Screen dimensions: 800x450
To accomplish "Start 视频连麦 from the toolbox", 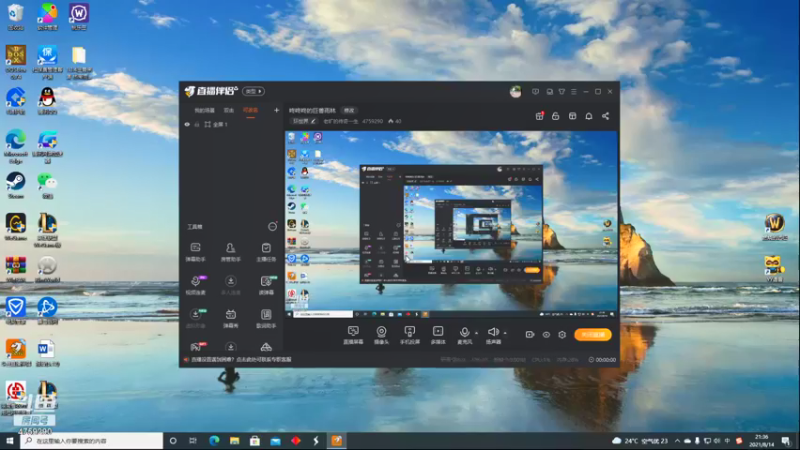I will coord(195,285).
